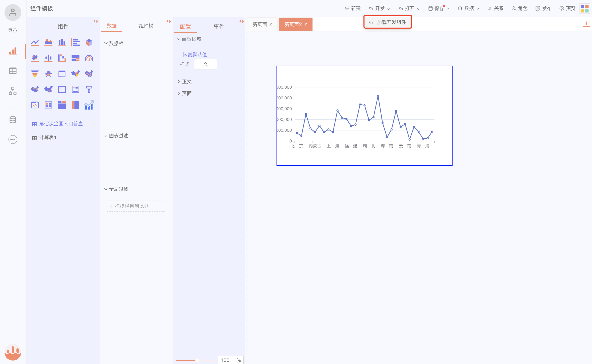Open the more options ellipsis in sidebar
The height and width of the screenshot is (364, 592).
(x=13, y=139)
